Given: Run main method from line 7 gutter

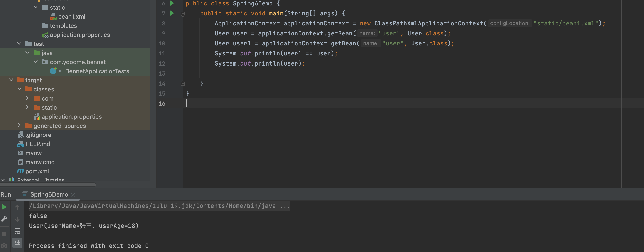Looking at the screenshot, I should (x=172, y=13).
